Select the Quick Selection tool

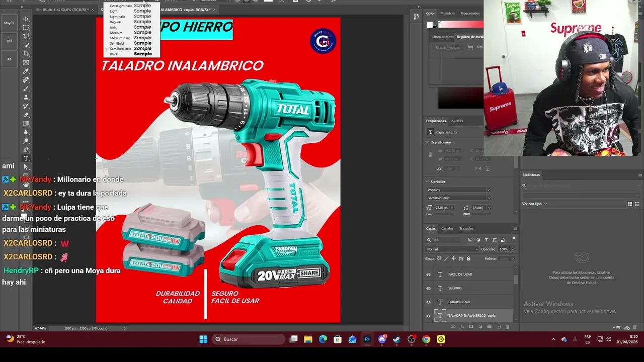click(26, 45)
